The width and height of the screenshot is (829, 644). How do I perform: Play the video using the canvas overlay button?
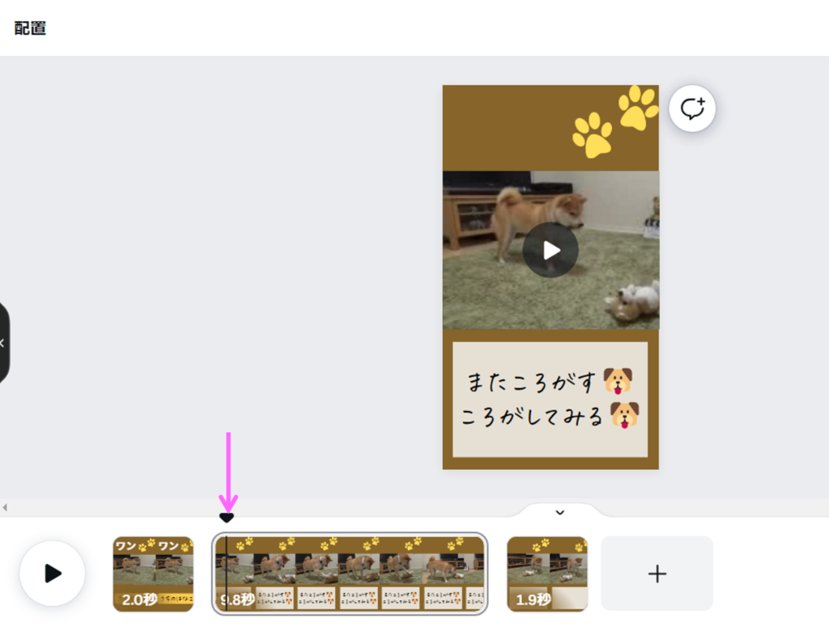pyautogui.click(x=551, y=250)
